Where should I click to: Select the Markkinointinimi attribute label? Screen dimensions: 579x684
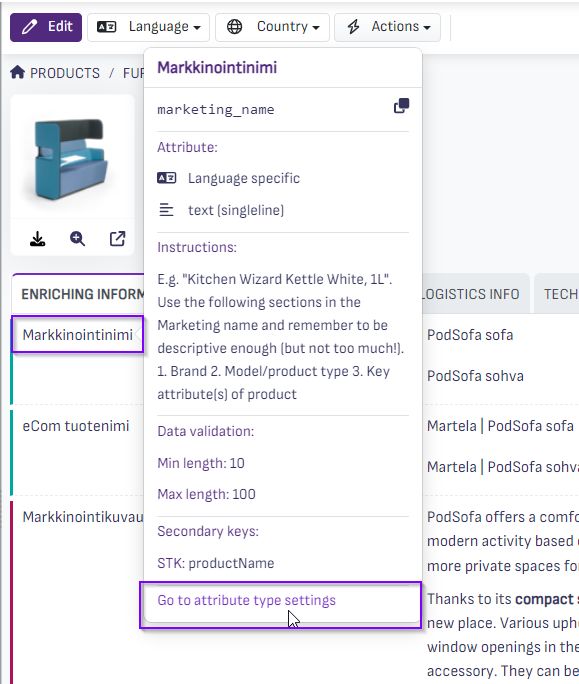78,335
